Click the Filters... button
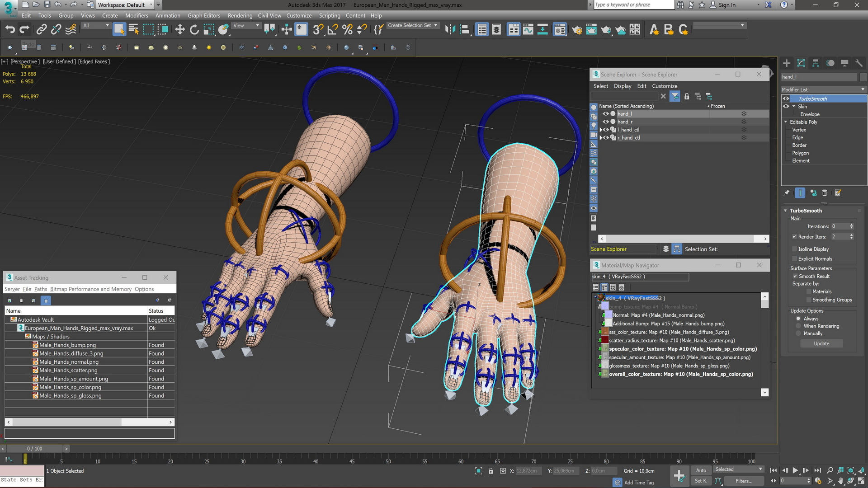 (x=744, y=481)
